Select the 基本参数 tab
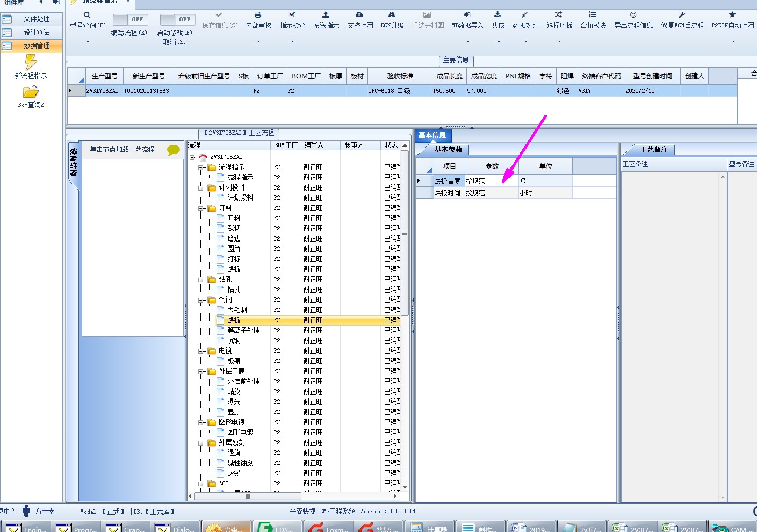This screenshot has height=532, width=757. 448,150
